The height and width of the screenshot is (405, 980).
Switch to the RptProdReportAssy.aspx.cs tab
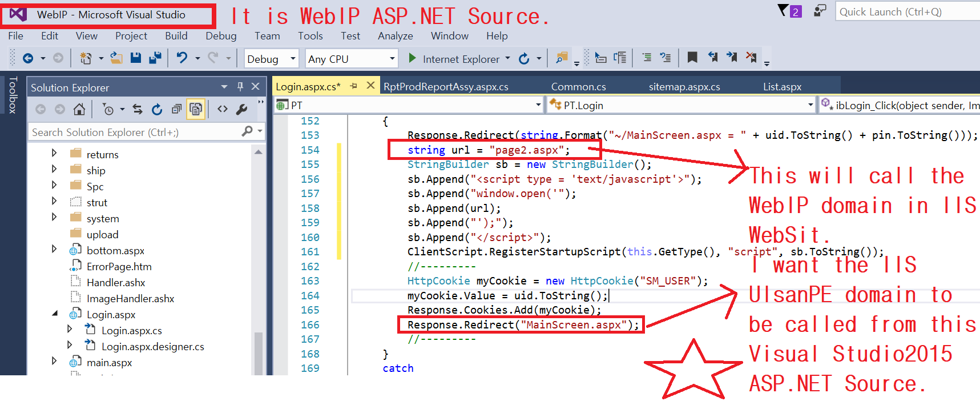446,87
